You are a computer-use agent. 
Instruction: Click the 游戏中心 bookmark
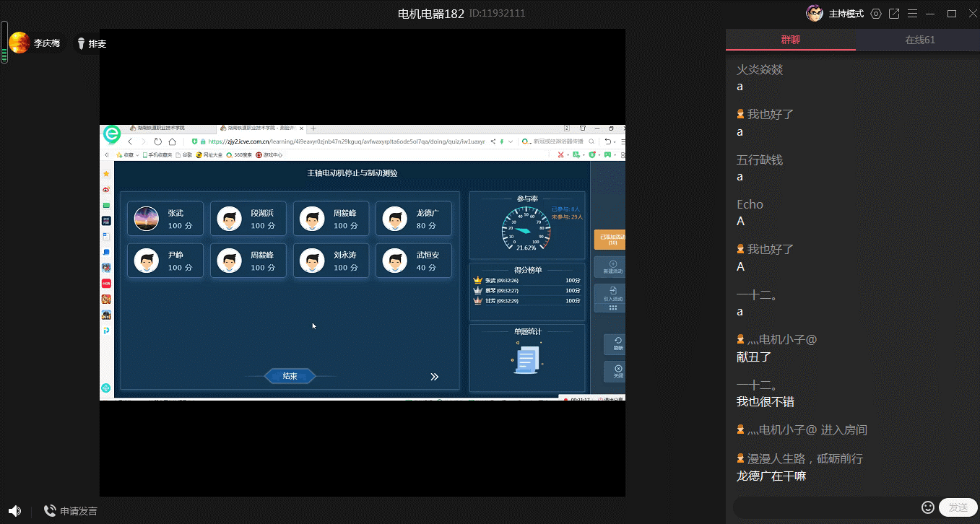point(269,154)
